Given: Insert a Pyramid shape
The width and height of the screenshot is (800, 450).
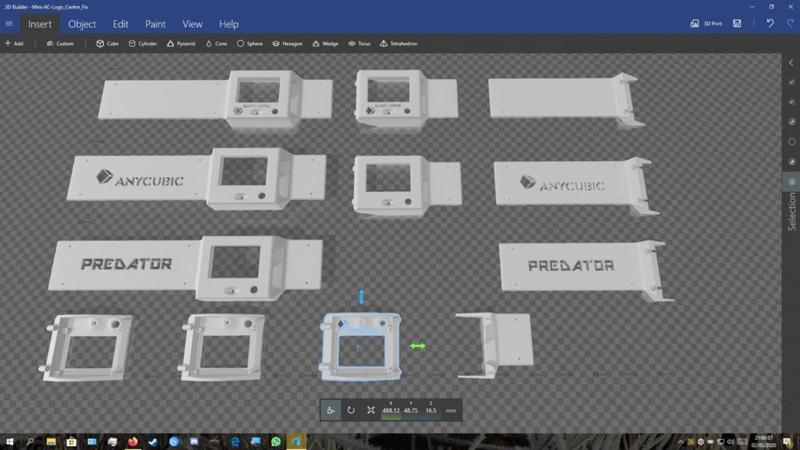Looking at the screenshot, I should 181,44.
